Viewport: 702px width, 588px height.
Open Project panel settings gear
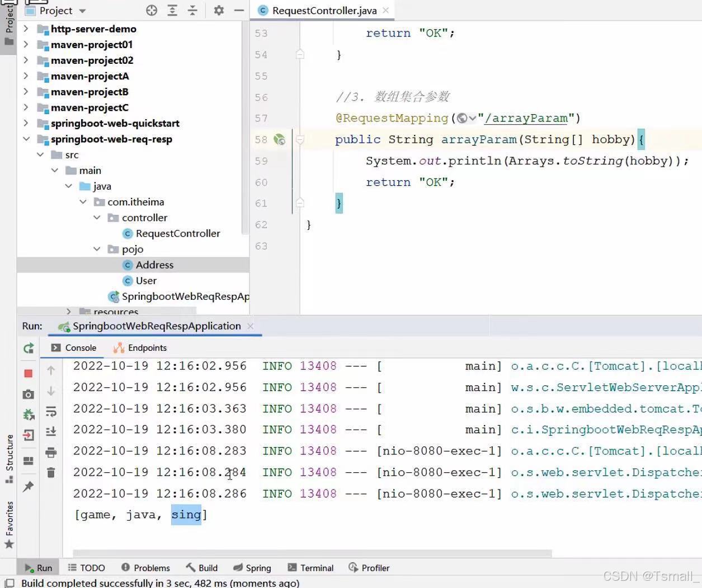click(x=219, y=10)
